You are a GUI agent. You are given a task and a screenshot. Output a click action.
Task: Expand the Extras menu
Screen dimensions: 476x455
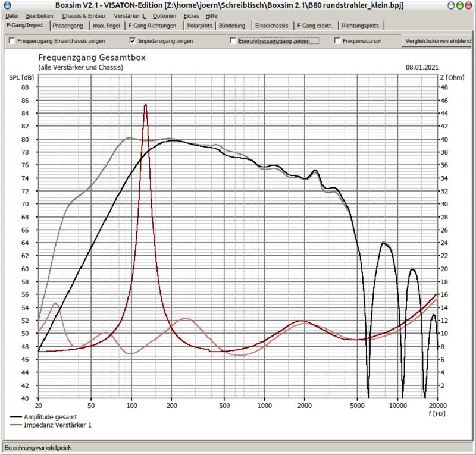click(192, 15)
